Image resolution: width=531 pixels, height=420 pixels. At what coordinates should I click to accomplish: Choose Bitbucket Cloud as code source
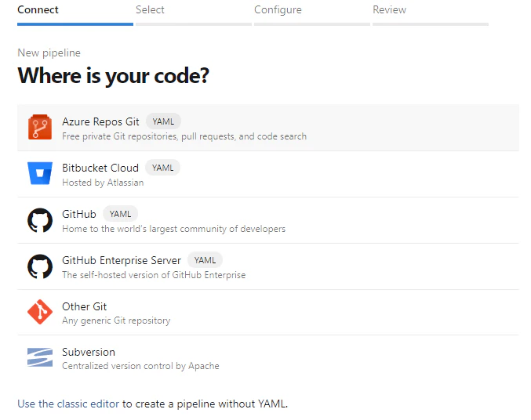268,174
